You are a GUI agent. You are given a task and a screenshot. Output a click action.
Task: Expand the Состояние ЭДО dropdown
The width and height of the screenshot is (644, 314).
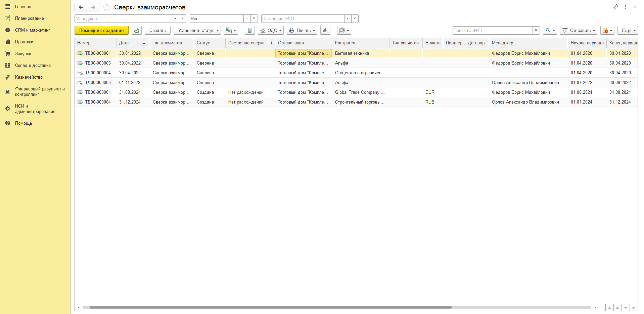click(348, 18)
